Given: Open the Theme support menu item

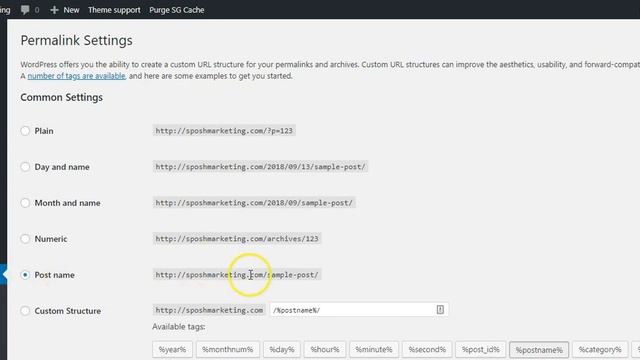Looking at the screenshot, I should (114, 10).
